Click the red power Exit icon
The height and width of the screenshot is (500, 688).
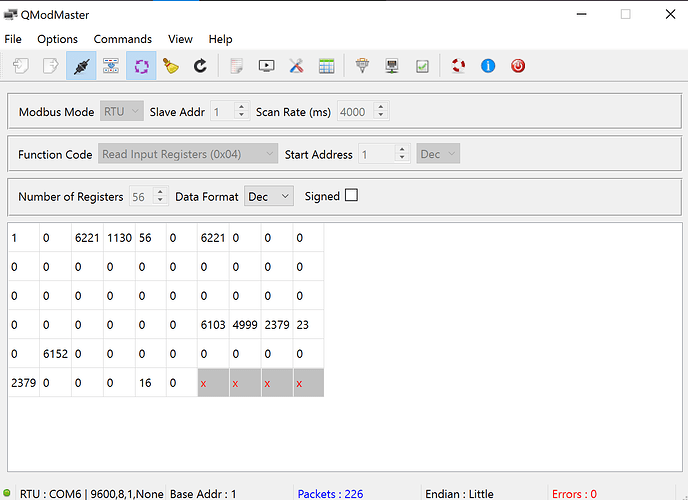(x=518, y=66)
